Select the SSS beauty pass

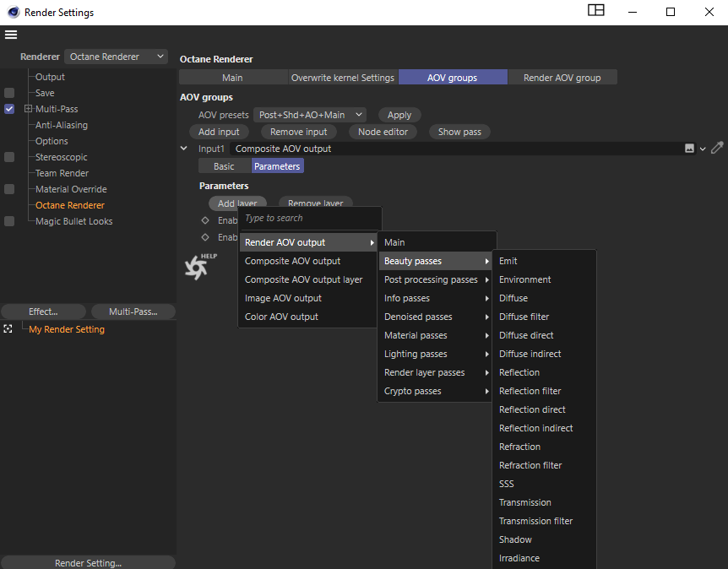click(x=544, y=484)
